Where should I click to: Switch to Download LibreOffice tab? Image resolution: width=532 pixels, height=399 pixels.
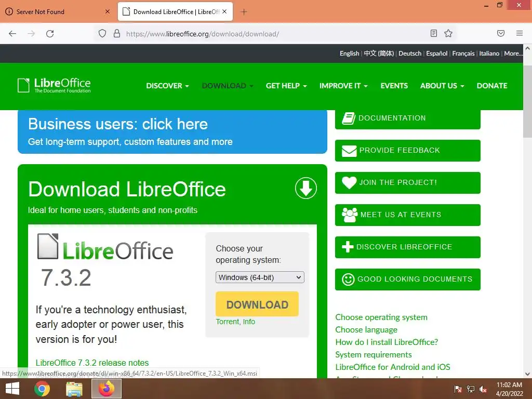[175, 11]
